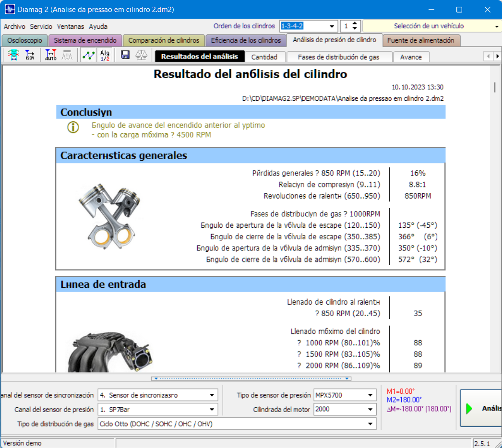
Task: Click the 350° (-10°) intake opening value
Action: click(x=418, y=248)
